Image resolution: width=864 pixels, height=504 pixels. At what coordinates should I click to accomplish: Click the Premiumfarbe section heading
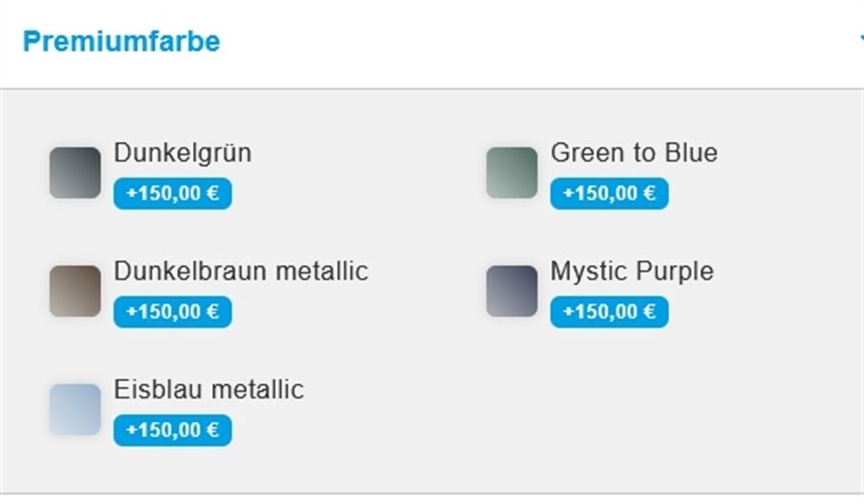(x=121, y=42)
